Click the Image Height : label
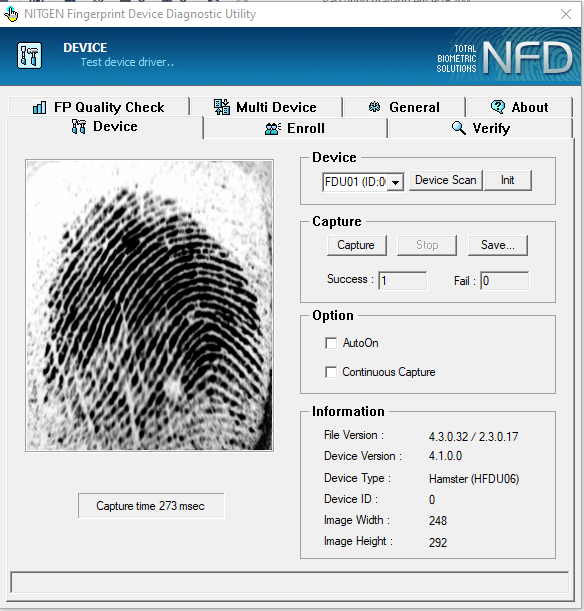The height and width of the screenshot is (611, 584). tap(358, 541)
